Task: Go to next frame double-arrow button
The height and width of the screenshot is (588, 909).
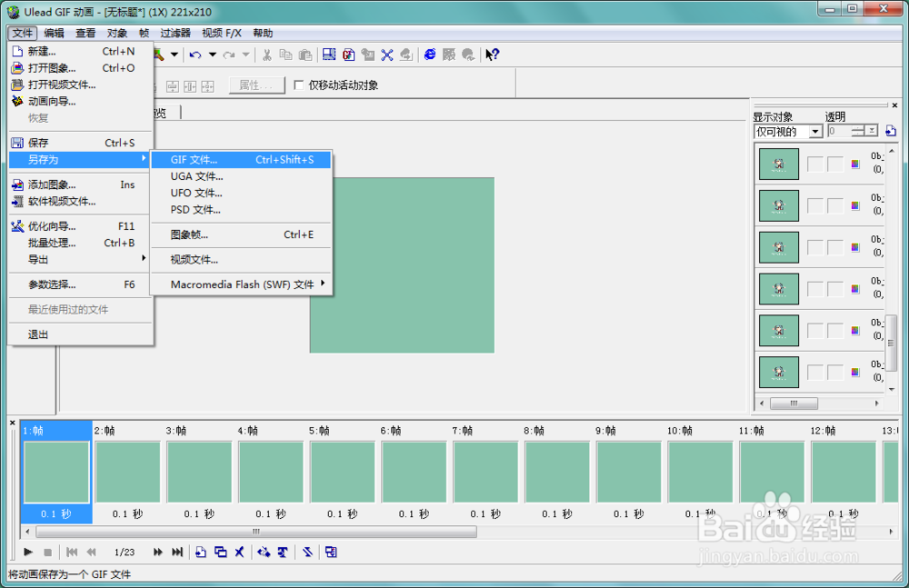Action: click(x=157, y=552)
